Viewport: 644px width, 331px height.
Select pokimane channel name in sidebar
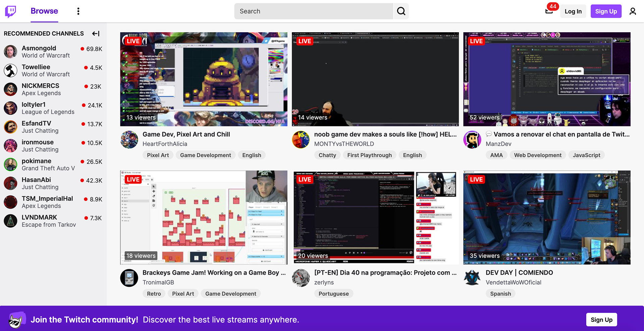click(37, 161)
